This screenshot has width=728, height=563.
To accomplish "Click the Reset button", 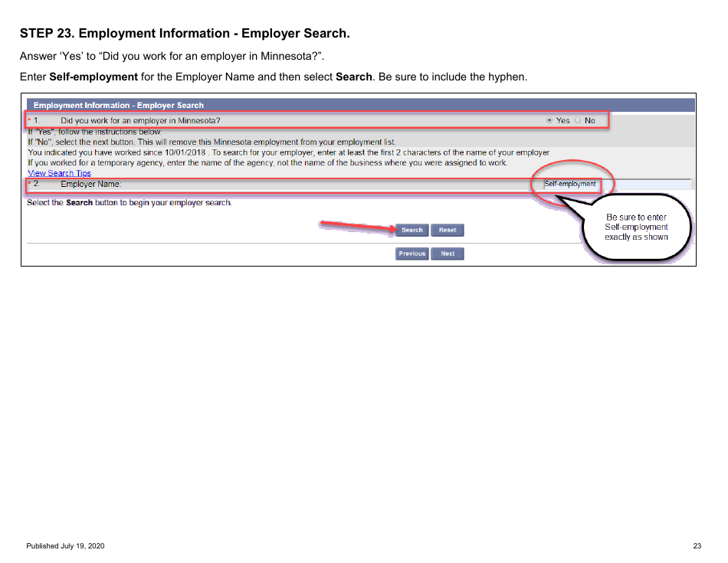I will (x=447, y=230).
